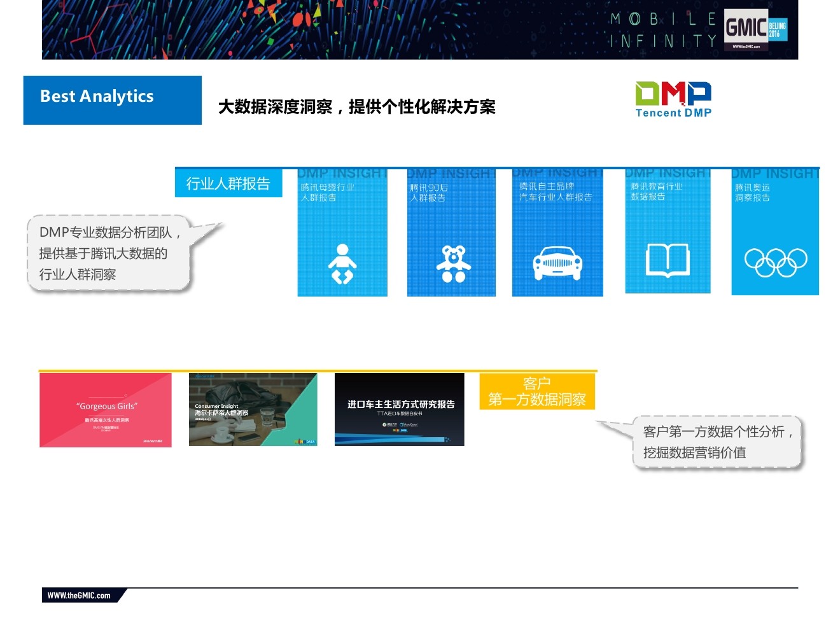Select the callout starting with DMP专业数据分析团队
Screen dimensions: 840x630
pos(109,253)
